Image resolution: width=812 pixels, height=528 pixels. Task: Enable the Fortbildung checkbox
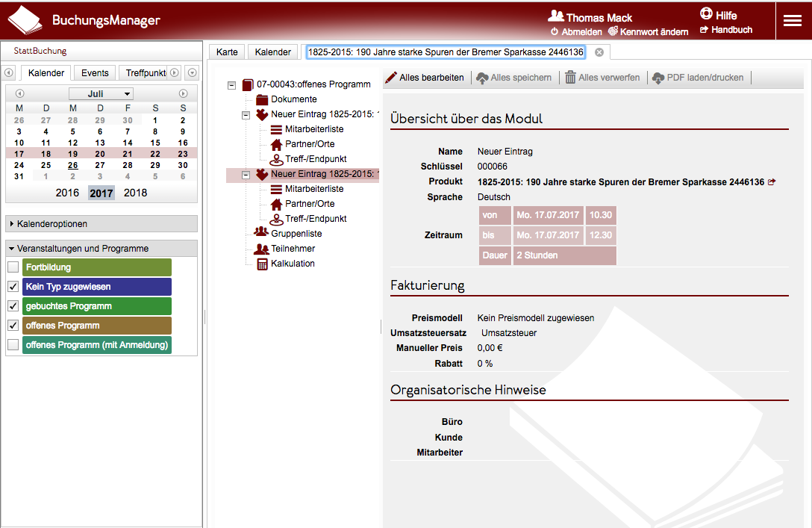13,267
